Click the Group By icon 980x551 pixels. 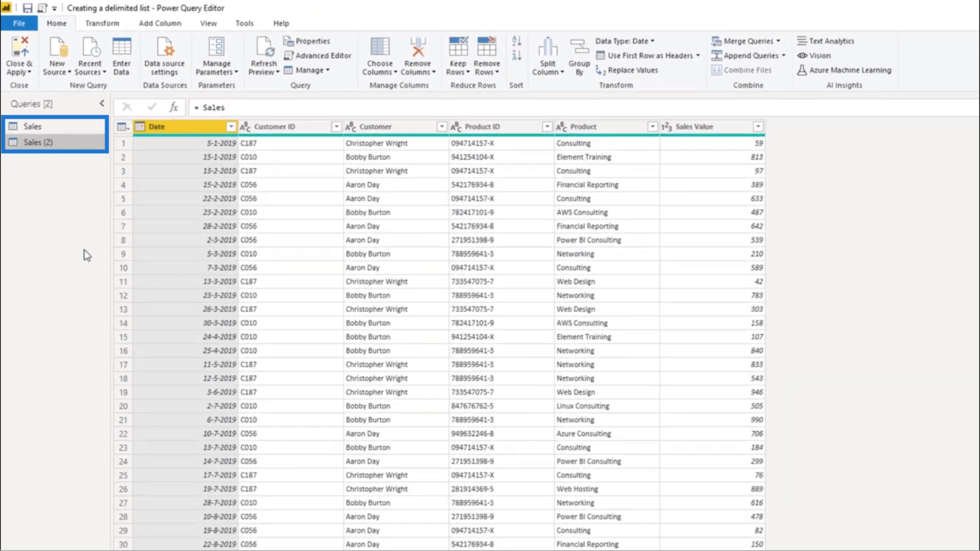pyautogui.click(x=579, y=47)
